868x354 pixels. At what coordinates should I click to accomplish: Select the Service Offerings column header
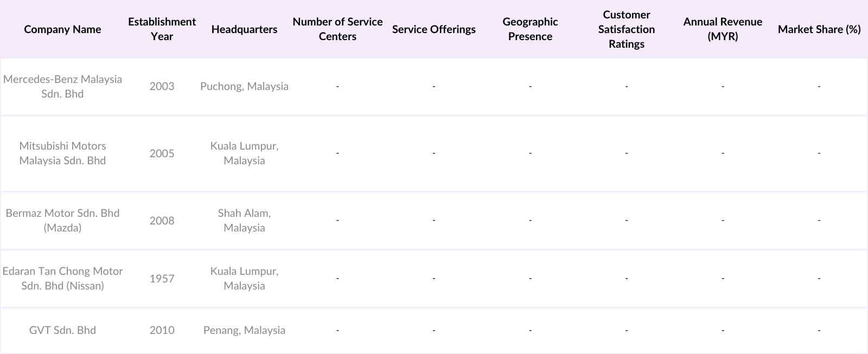pyautogui.click(x=433, y=29)
